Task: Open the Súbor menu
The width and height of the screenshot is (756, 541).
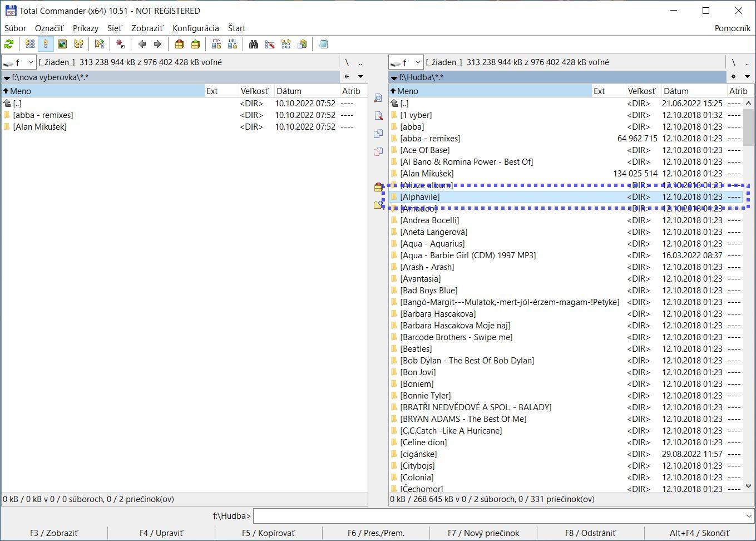Action: (x=15, y=28)
